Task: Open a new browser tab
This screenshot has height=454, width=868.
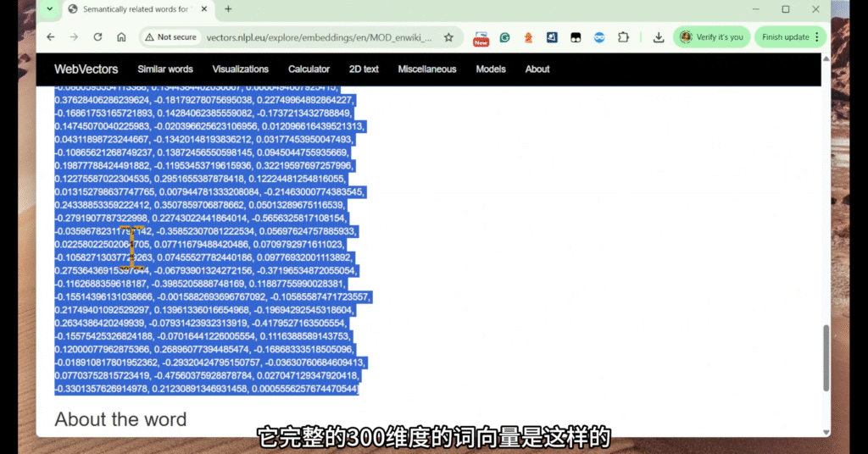Action: coord(228,9)
